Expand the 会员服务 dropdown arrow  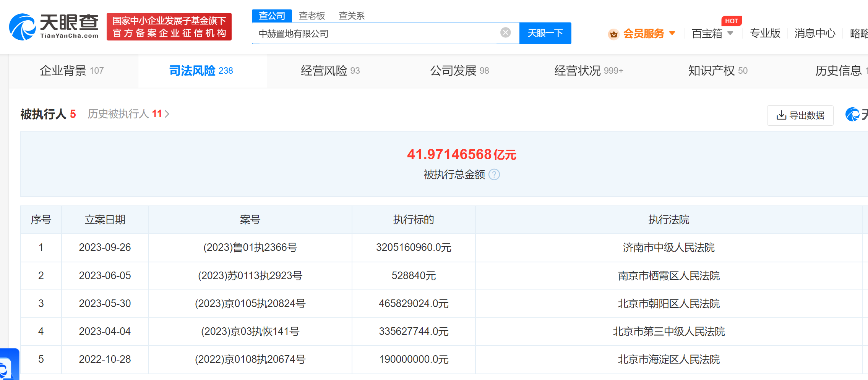[672, 34]
